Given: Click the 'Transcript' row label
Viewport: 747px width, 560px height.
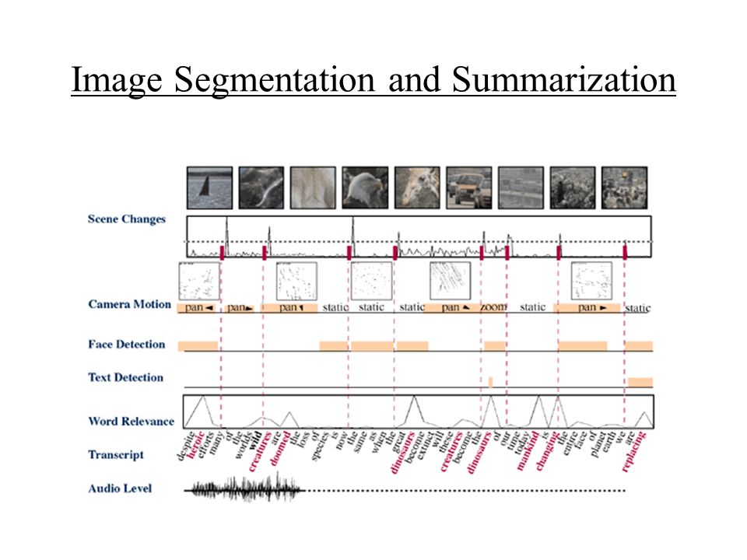Looking at the screenshot, I should tap(116, 455).
